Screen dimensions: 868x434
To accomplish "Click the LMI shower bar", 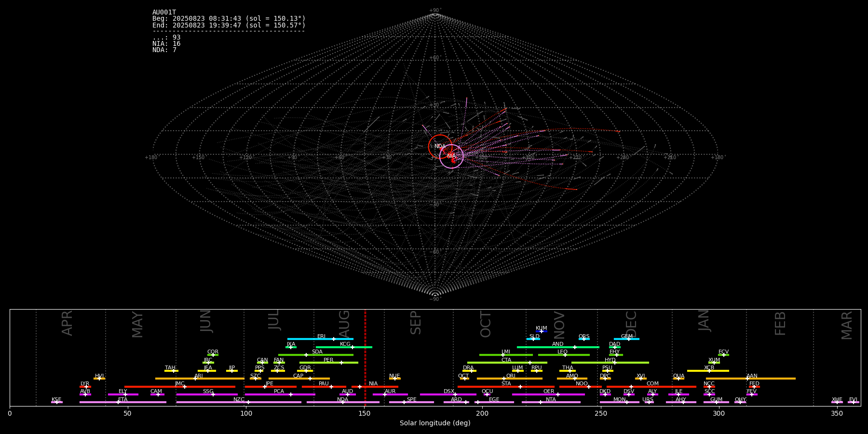I will tap(506, 355).
